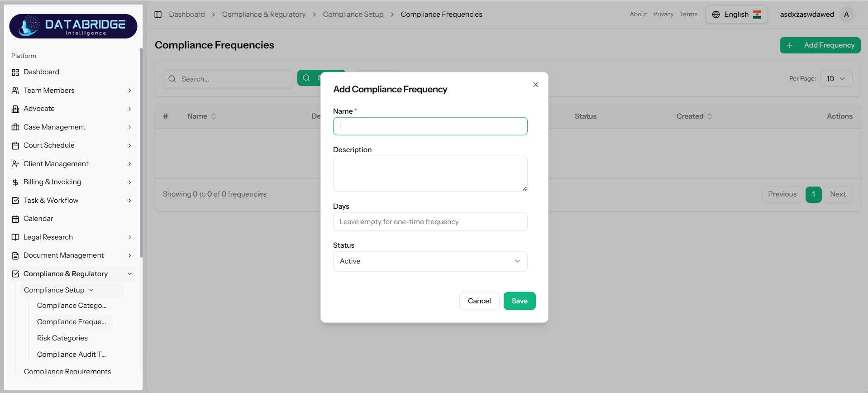Screen dimensions: 868x393
Task: Expand the Billing & Invoicing chevron
Action: [130, 182]
